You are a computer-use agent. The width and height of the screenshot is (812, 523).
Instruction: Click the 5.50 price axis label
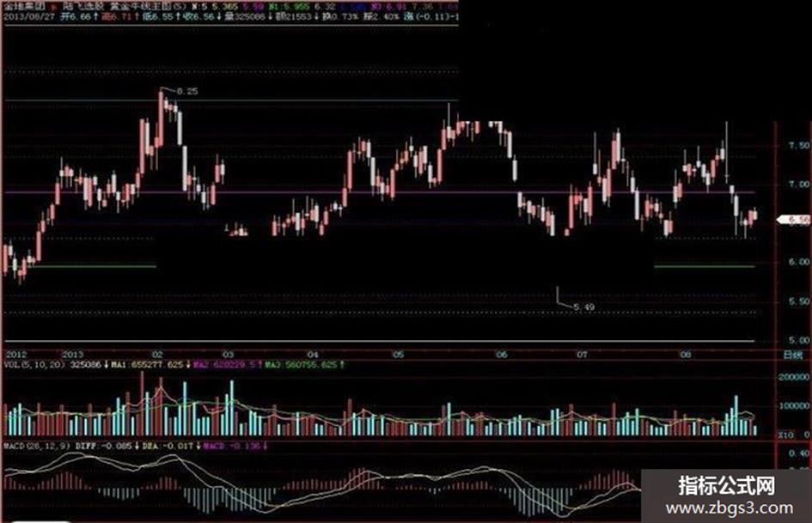pyautogui.click(x=798, y=301)
